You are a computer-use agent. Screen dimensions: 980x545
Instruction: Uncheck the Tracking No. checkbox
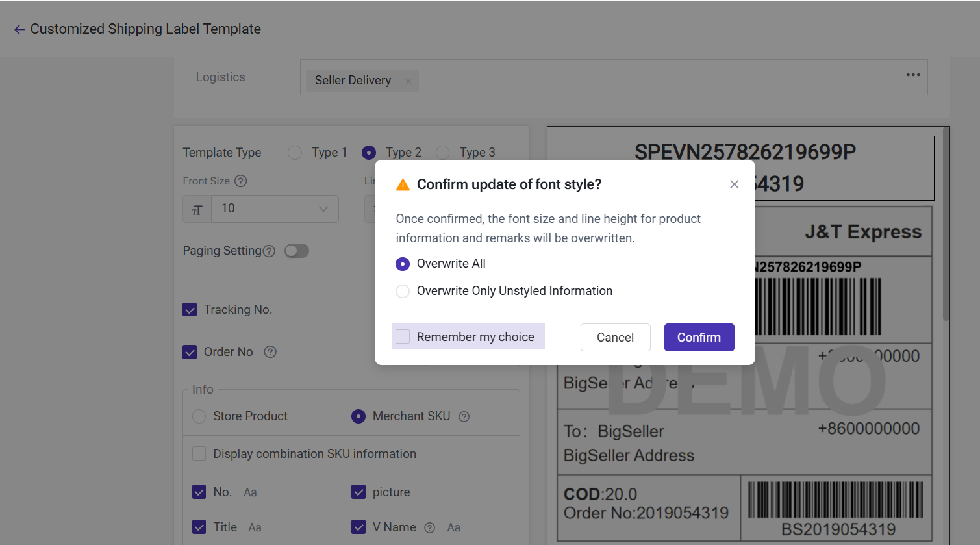tap(190, 310)
